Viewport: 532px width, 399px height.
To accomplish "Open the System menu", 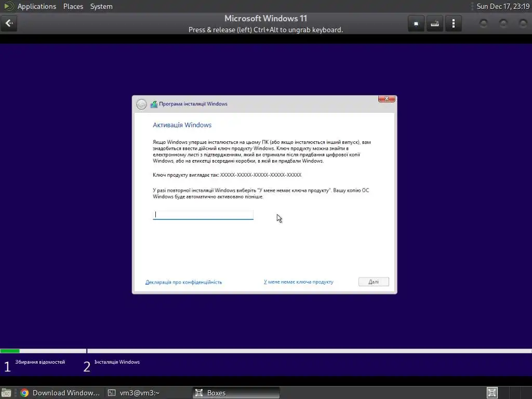I will [101, 6].
